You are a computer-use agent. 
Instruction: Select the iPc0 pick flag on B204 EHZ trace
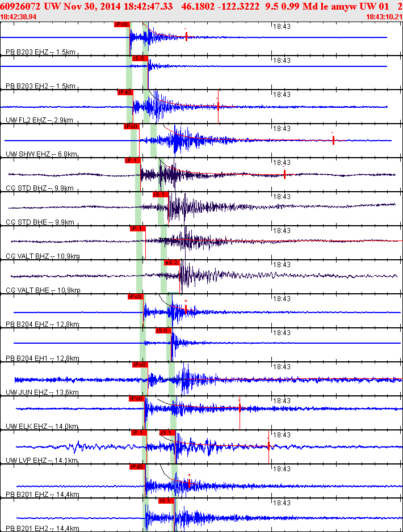(136, 297)
